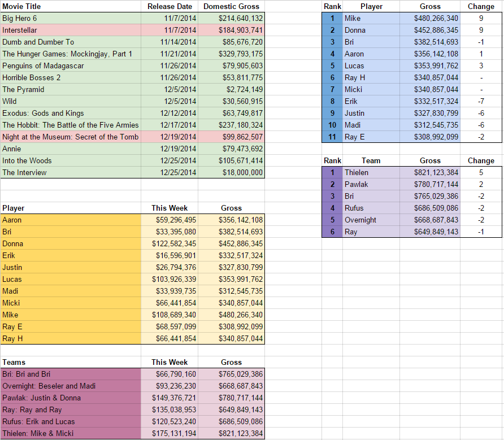
Task: Select The Interview title cell
Action: click(71, 173)
